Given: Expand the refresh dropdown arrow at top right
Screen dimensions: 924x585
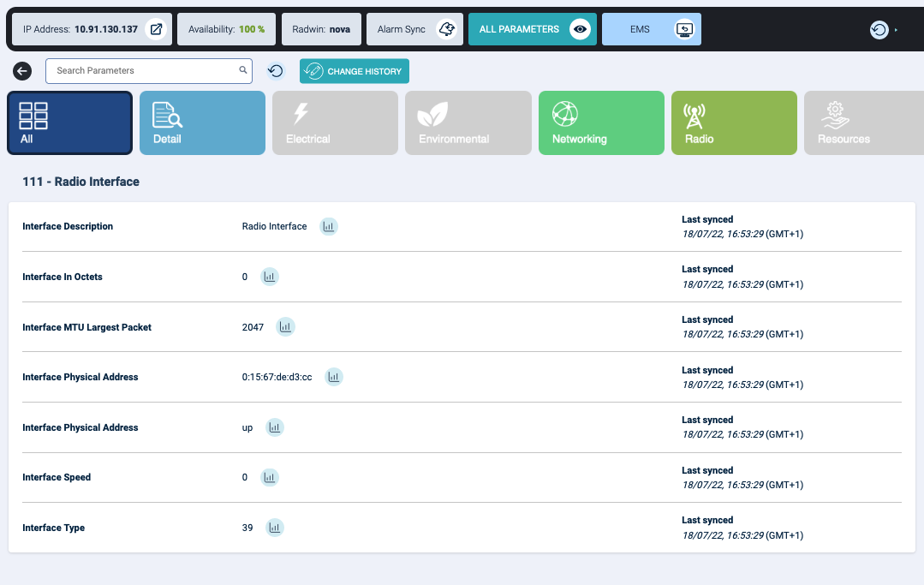Looking at the screenshot, I should [x=896, y=30].
